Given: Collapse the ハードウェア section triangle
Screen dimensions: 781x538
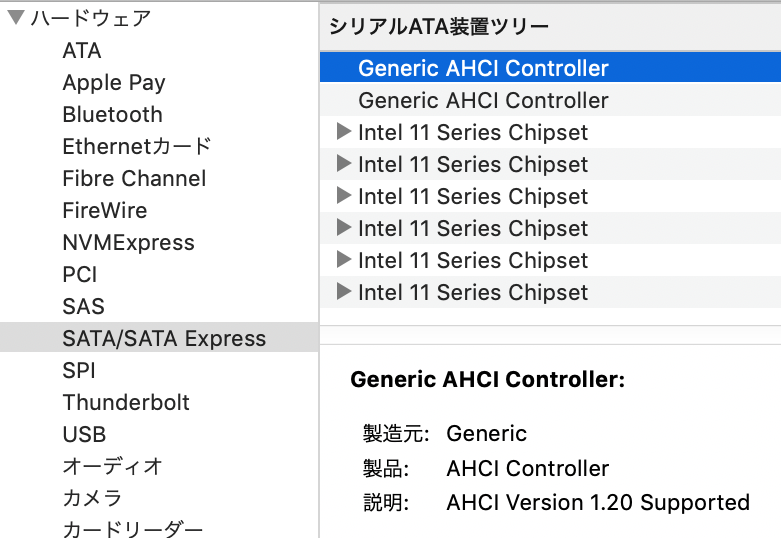Looking at the screenshot, I should (x=16, y=17).
